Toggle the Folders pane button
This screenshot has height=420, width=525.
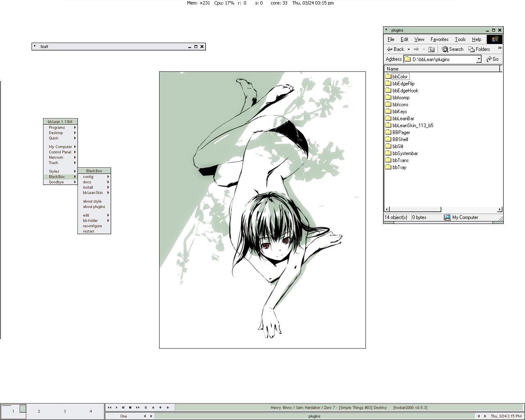pos(479,49)
